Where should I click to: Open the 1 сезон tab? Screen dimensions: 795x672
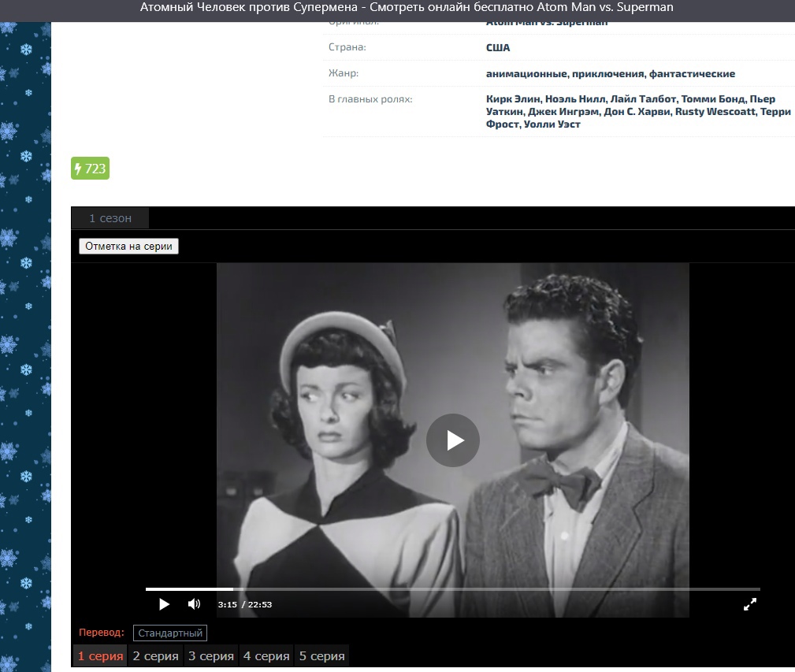pos(110,218)
